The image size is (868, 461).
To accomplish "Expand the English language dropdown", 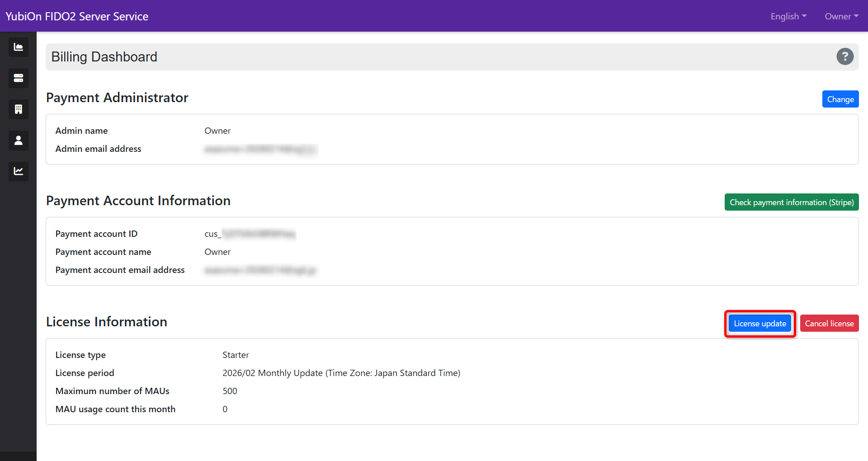I will pos(788,16).
